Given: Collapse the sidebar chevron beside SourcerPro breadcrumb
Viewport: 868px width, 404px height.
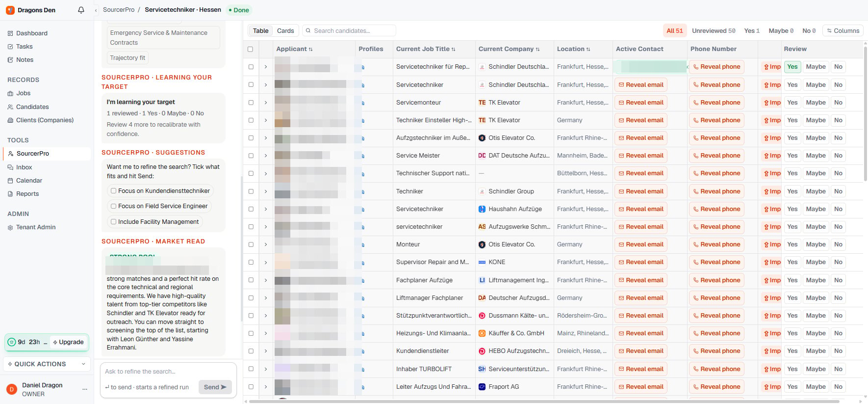Looking at the screenshot, I should [96, 10].
